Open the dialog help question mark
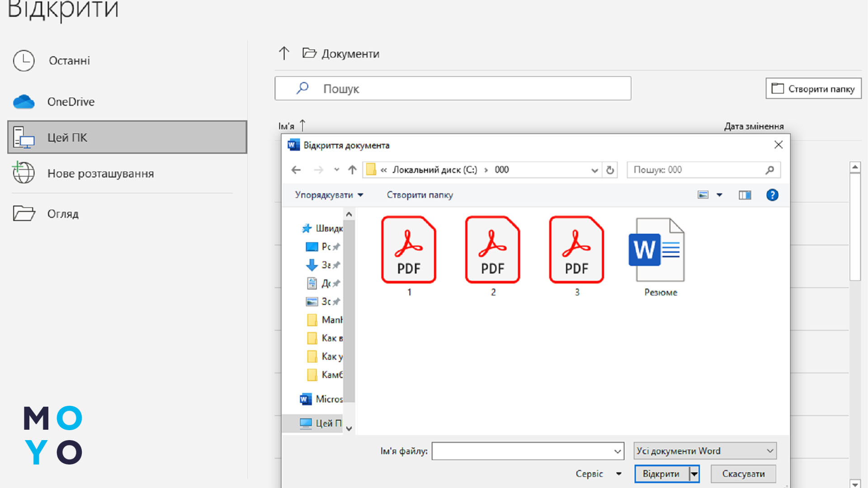Viewport: 868px width, 488px height. (x=772, y=195)
